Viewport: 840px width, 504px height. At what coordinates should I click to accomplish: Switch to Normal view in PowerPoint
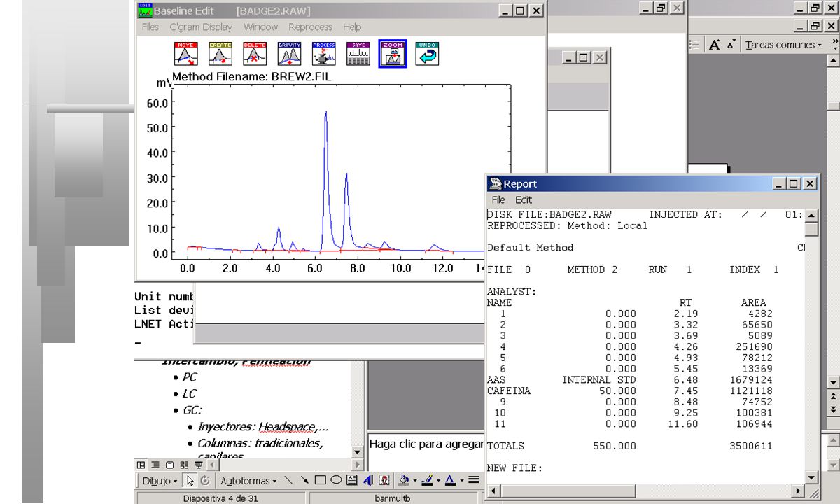(x=141, y=465)
